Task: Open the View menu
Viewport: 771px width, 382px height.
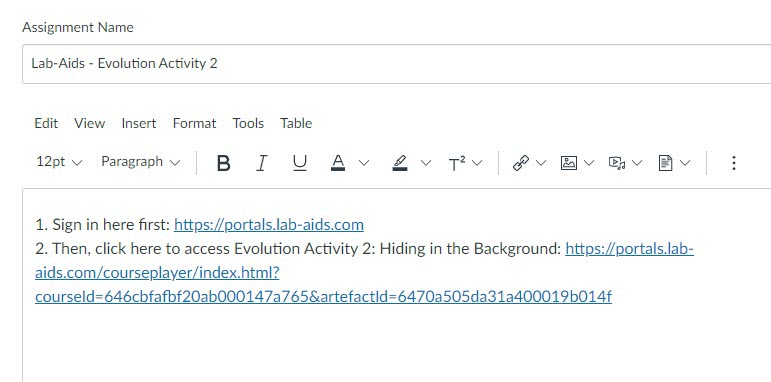Action: (x=89, y=123)
